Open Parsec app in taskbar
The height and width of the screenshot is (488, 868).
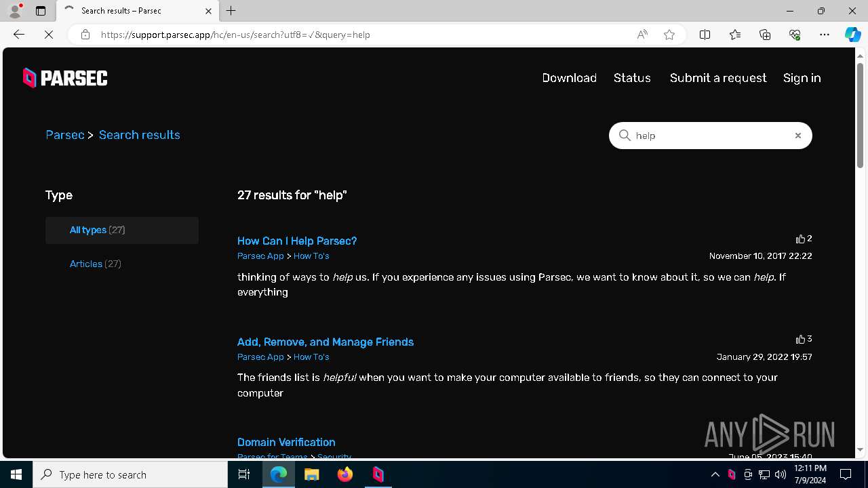coord(378,474)
